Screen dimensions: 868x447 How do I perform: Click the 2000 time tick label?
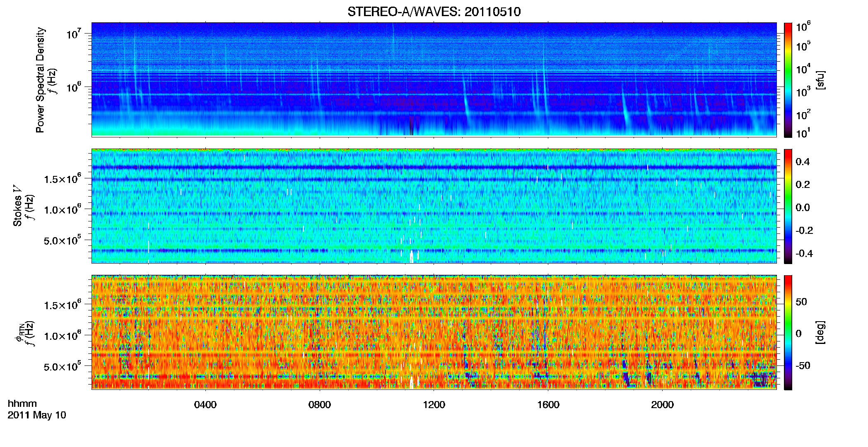click(663, 405)
